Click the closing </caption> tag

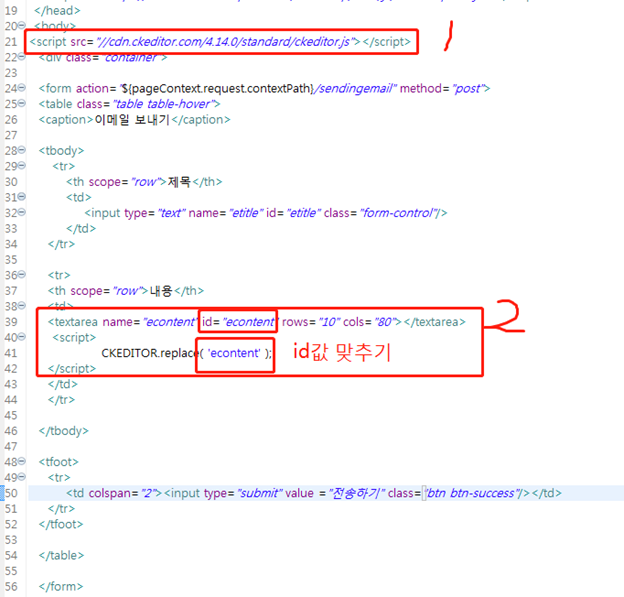click(x=201, y=119)
